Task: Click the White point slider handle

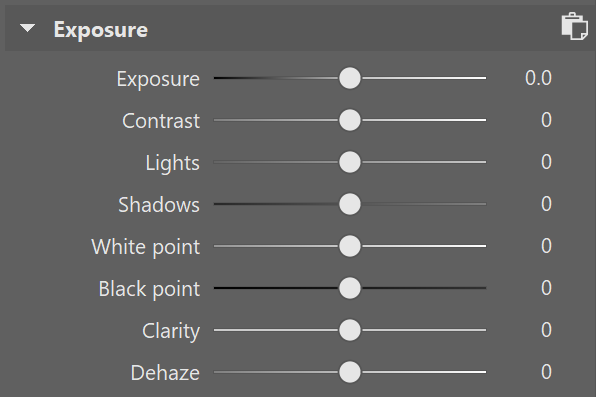Action: [350, 246]
